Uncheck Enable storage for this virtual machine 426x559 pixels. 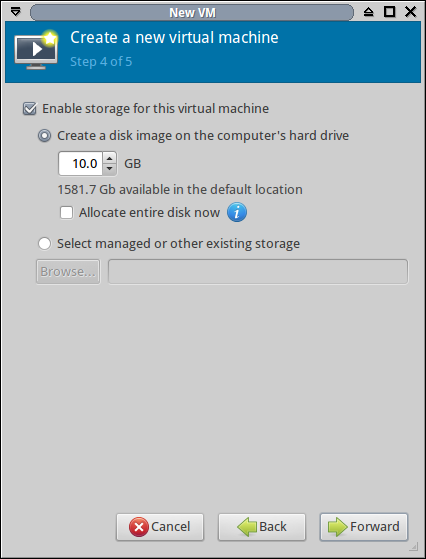point(30,109)
